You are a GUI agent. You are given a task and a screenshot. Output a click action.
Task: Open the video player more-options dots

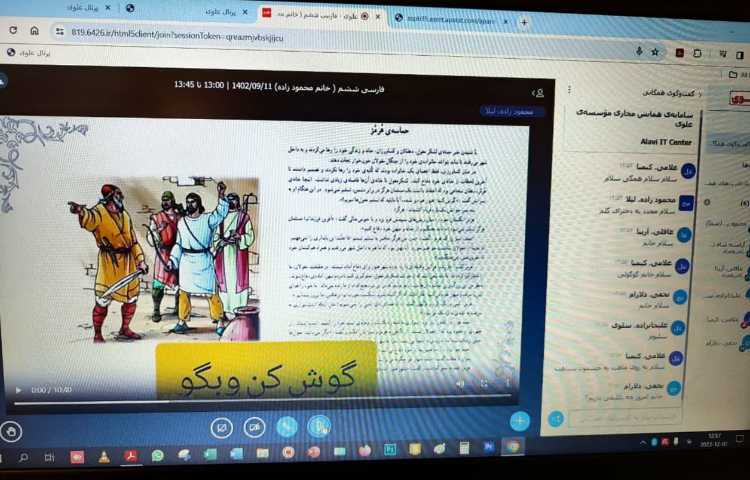point(507,382)
